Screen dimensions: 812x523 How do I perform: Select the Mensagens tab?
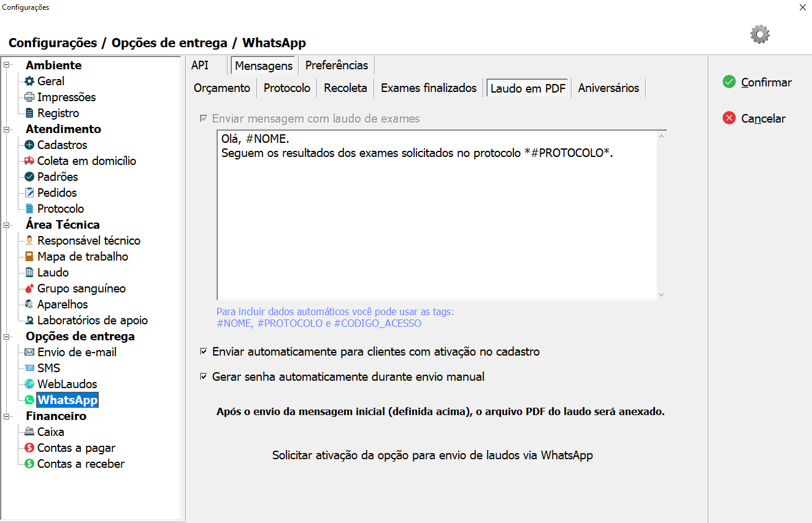point(264,65)
